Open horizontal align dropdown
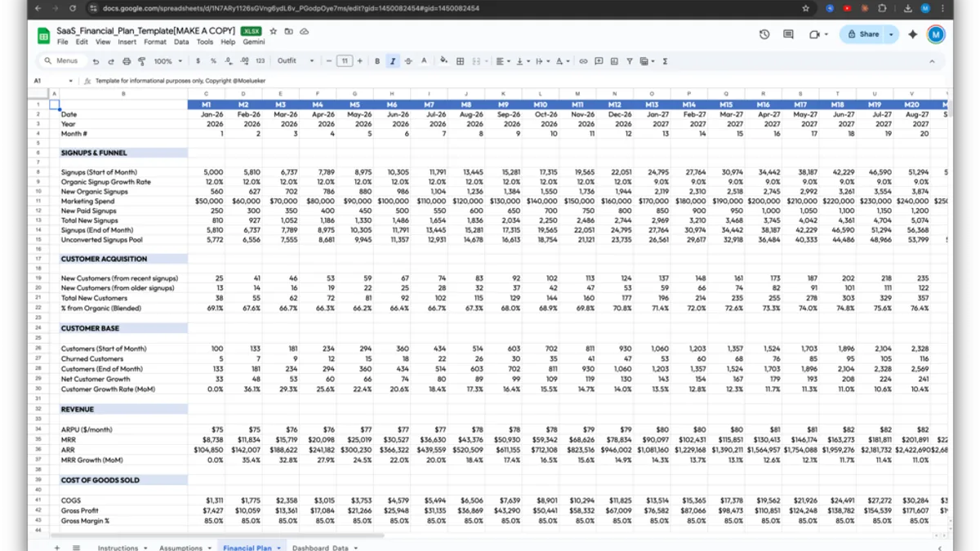Viewport: 980px width, 551px height. [x=502, y=61]
